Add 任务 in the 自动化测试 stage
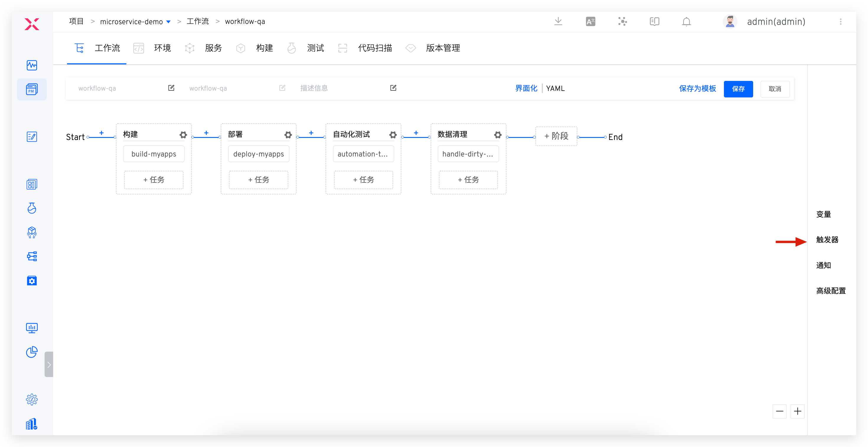Image resolution: width=868 pixels, height=447 pixels. click(363, 180)
